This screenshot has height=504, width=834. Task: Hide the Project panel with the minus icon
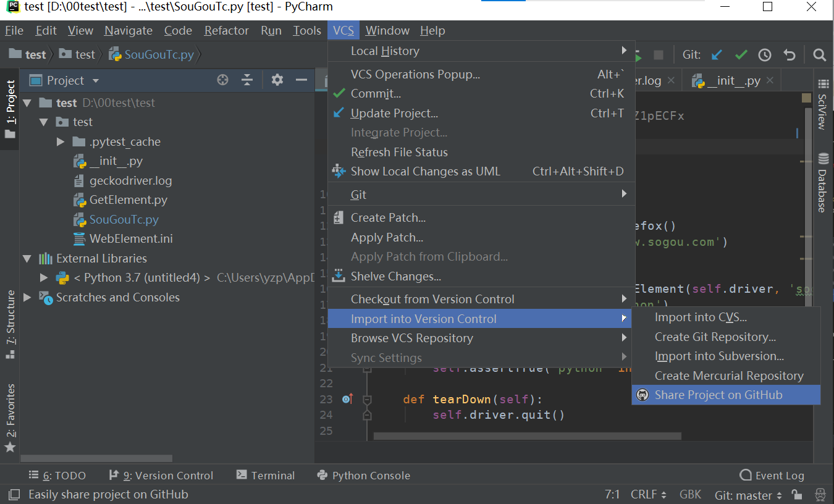pyautogui.click(x=301, y=80)
